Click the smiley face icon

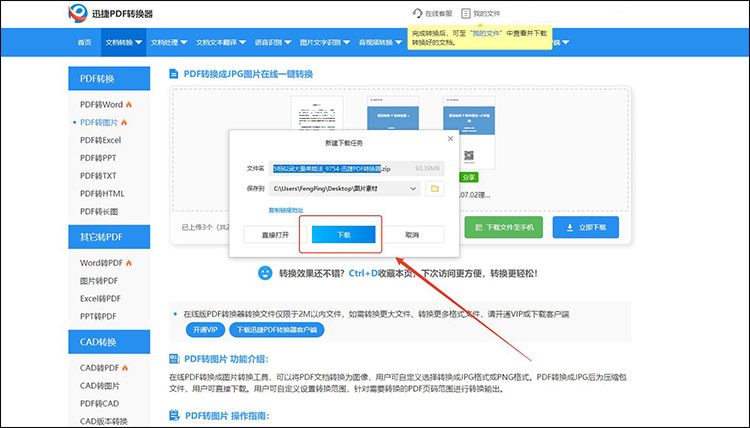pos(265,273)
